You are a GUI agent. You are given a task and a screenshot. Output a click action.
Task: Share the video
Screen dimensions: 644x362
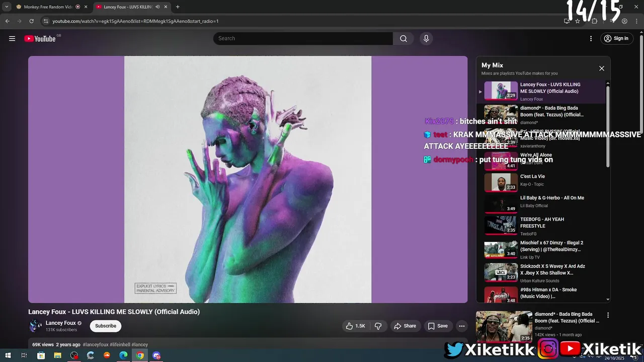point(405,326)
